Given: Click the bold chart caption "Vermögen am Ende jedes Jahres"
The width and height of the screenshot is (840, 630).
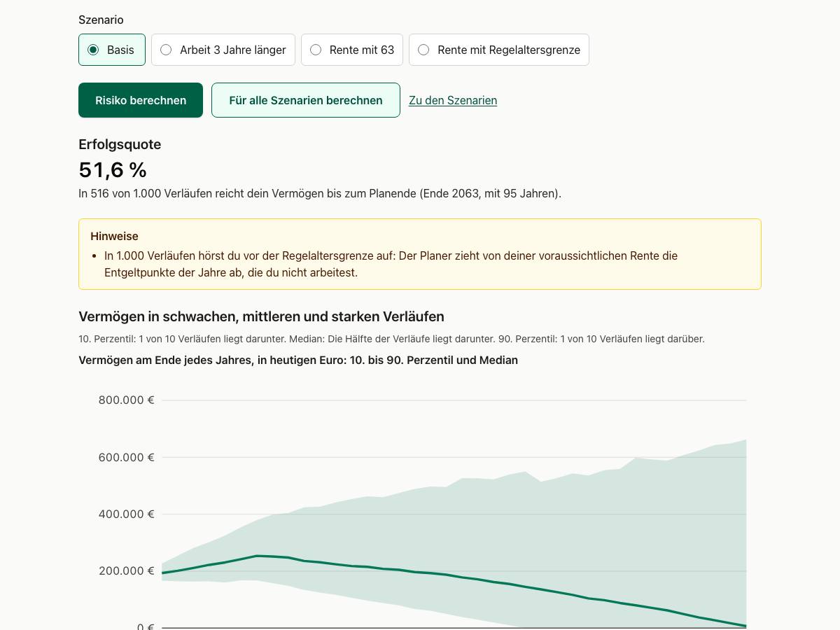Looking at the screenshot, I should pos(298,360).
